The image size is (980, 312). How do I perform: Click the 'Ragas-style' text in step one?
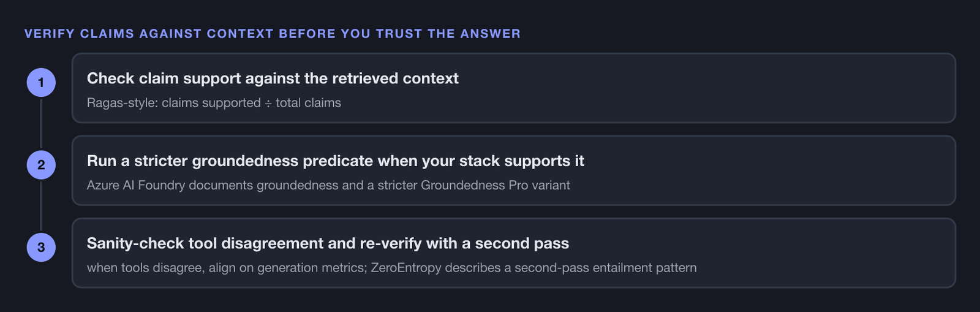pyautogui.click(x=123, y=103)
